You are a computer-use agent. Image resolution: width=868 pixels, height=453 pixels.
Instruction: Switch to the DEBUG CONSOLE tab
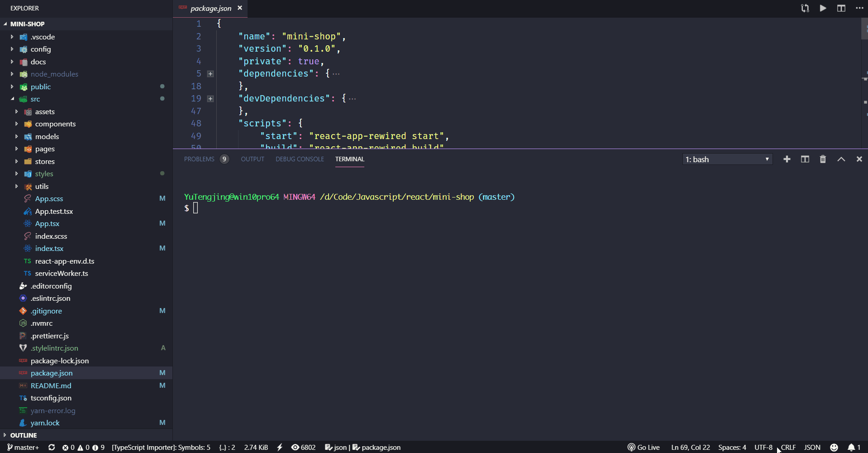(x=300, y=159)
